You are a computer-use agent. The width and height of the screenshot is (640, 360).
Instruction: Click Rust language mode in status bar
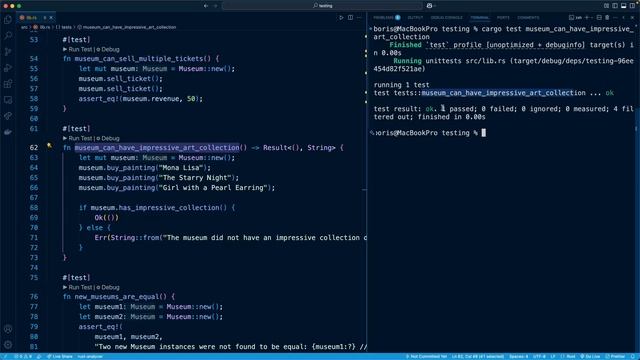click(x=569, y=356)
